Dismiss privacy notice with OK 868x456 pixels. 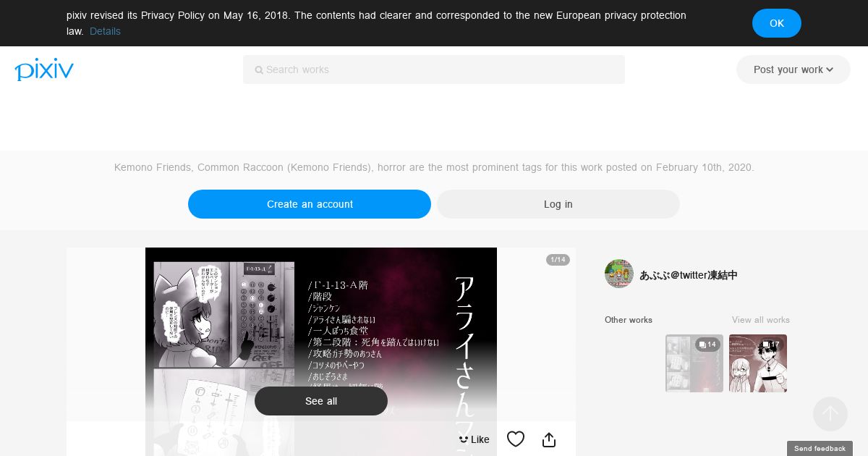click(777, 23)
